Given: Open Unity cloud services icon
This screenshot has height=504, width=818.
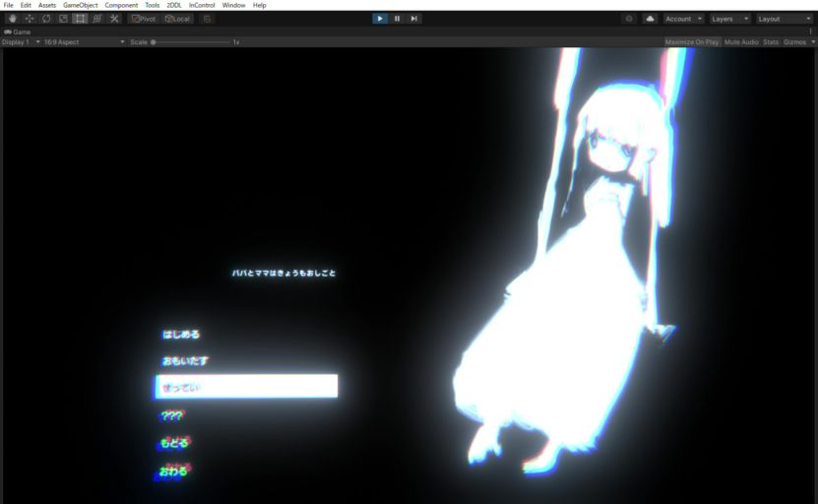Looking at the screenshot, I should tap(650, 19).
